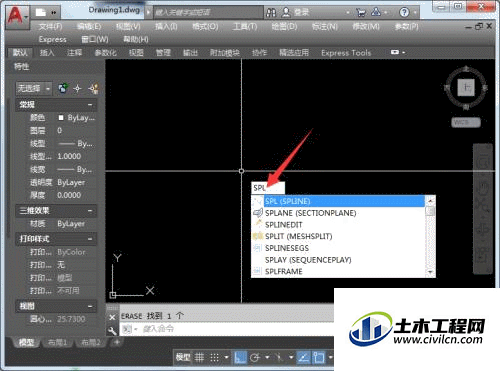Viewport: 500px width, 371px height.
Task: Open the 窗口(W) menu
Action: (95, 39)
